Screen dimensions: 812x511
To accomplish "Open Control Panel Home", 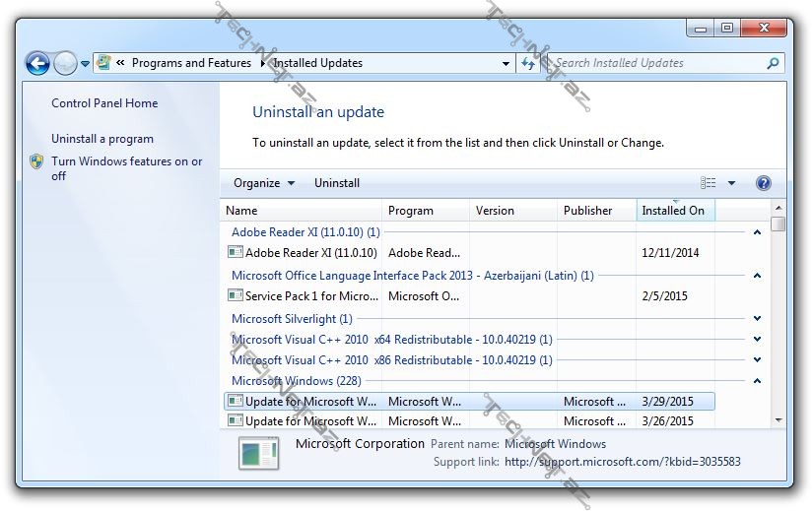I will click(x=104, y=103).
